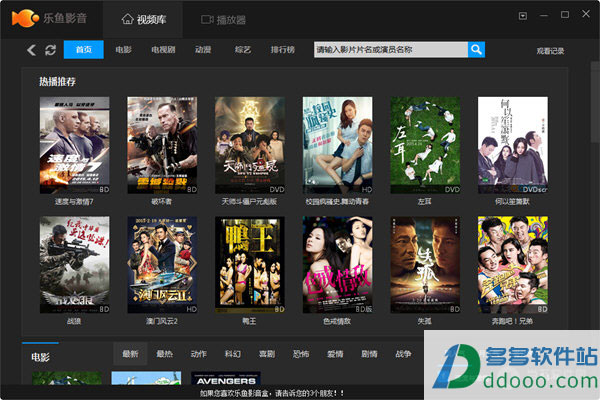Click the 鸭王 title text
600x400 pixels.
[x=249, y=321]
